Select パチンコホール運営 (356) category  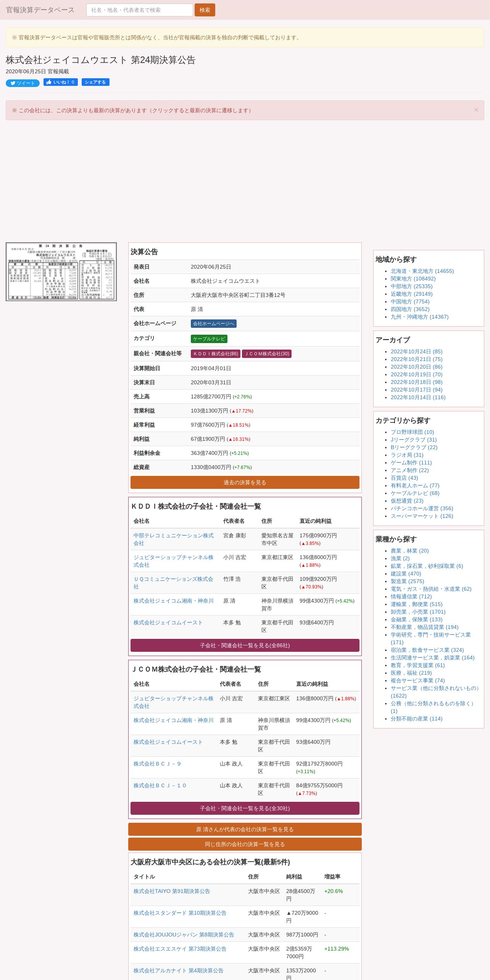point(422,508)
